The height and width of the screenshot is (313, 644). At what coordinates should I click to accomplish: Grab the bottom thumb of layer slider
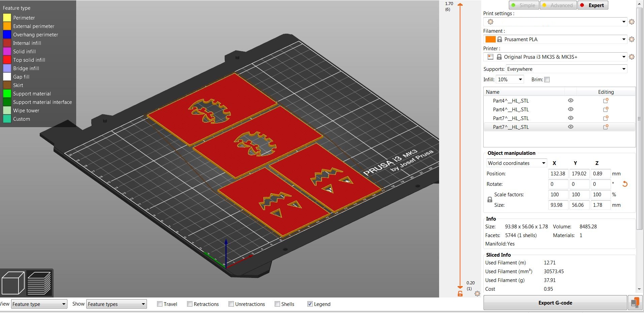click(460, 287)
